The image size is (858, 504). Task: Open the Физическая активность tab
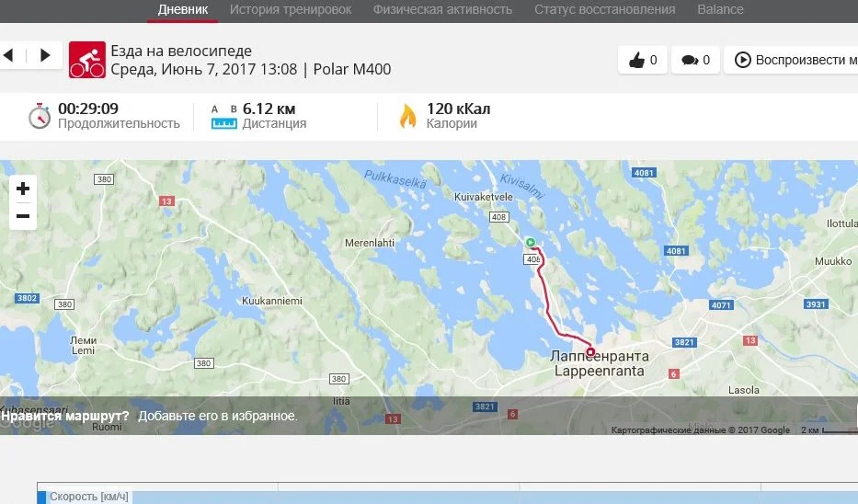tap(442, 10)
